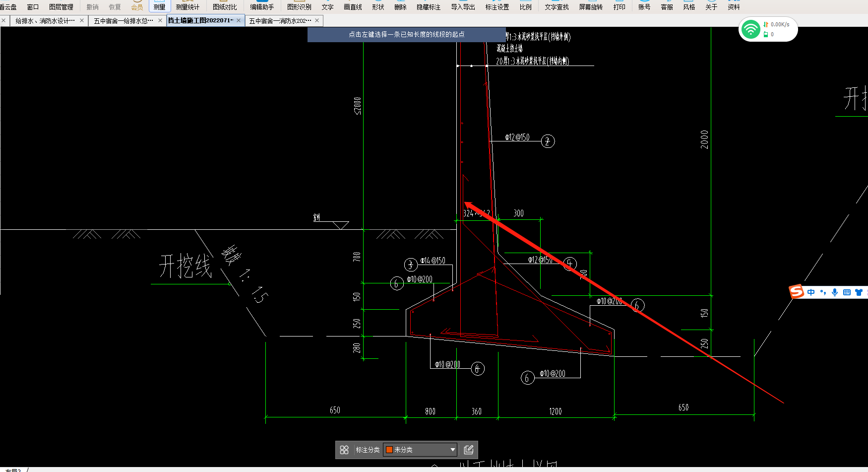This screenshot has width=868, height=472.
Task: Close the 五中宿舍—给排水总 tab
Action: tap(160, 20)
